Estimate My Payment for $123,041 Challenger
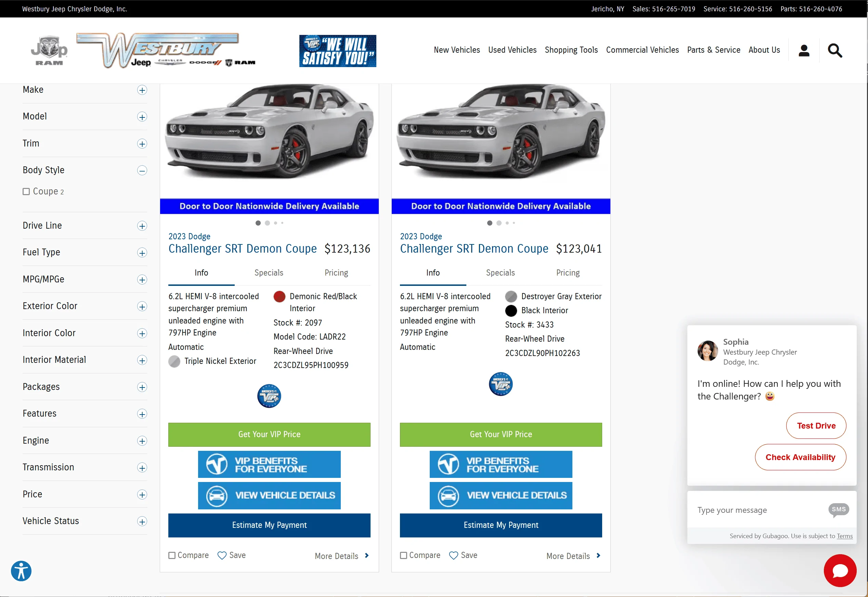This screenshot has height=597, width=868. (x=501, y=525)
